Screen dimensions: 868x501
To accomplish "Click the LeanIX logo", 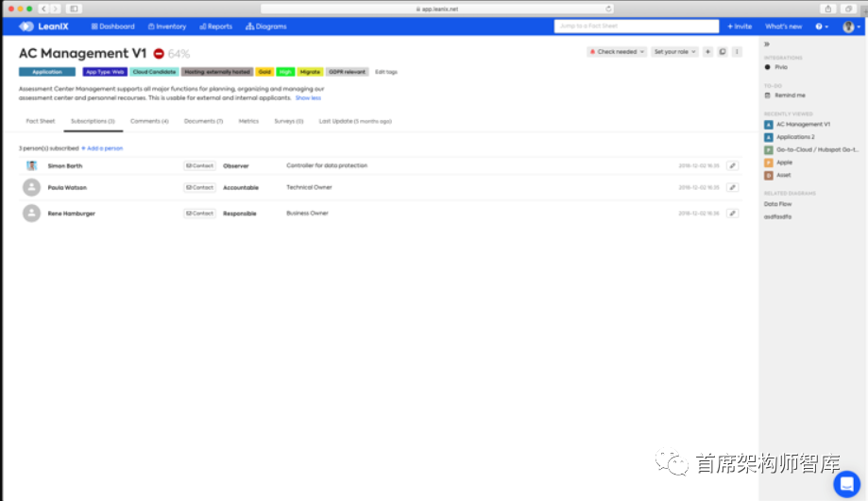I will pos(43,26).
